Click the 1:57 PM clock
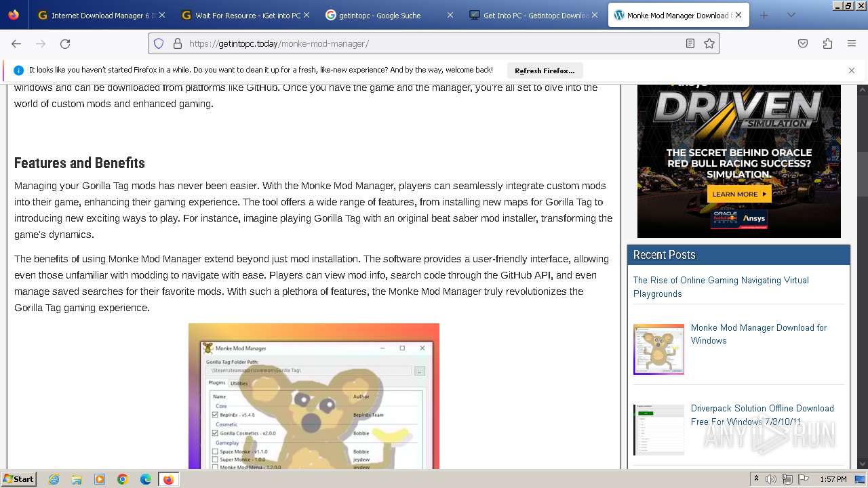 point(833,479)
